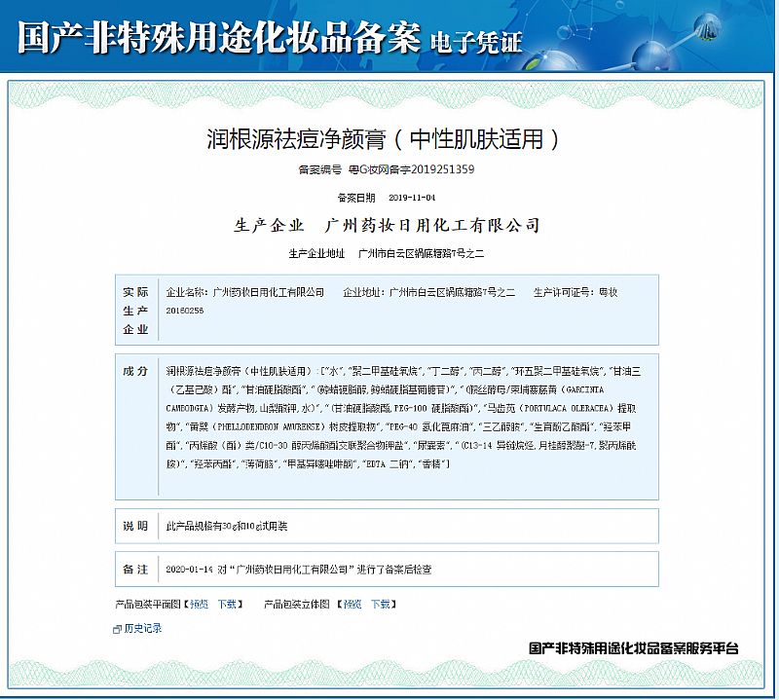779x700 pixels.
Task: Preview the 产品包装立体图 image
Action: coord(352,605)
